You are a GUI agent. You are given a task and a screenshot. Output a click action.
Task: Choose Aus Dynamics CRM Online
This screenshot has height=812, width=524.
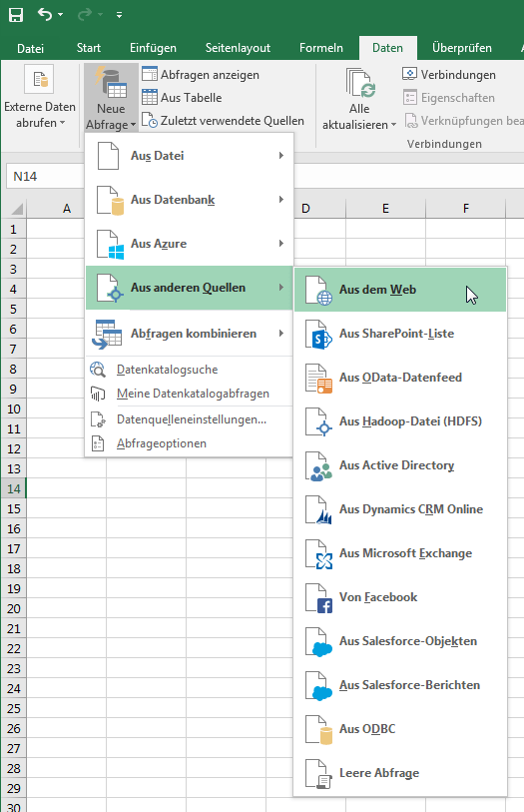point(400,509)
